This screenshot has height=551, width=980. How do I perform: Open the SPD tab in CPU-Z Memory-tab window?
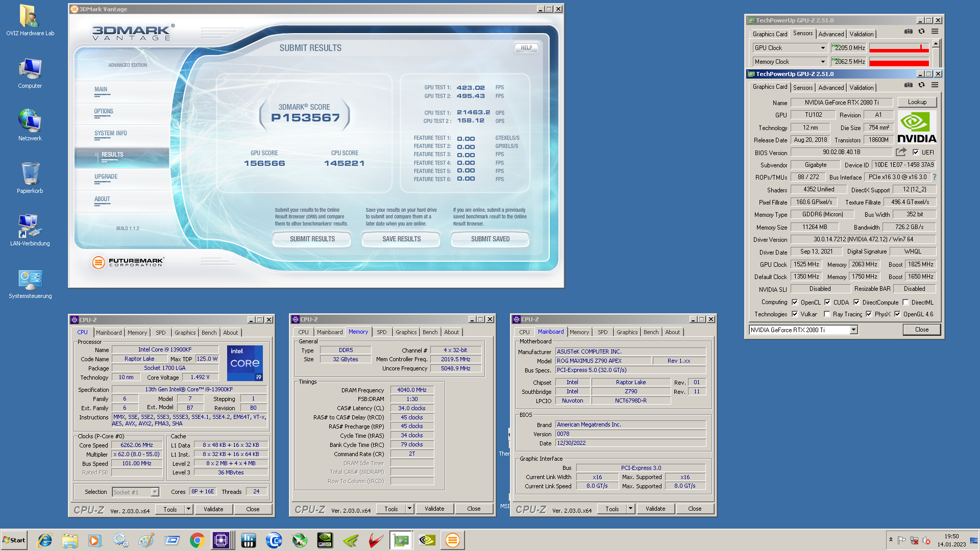pyautogui.click(x=382, y=332)
